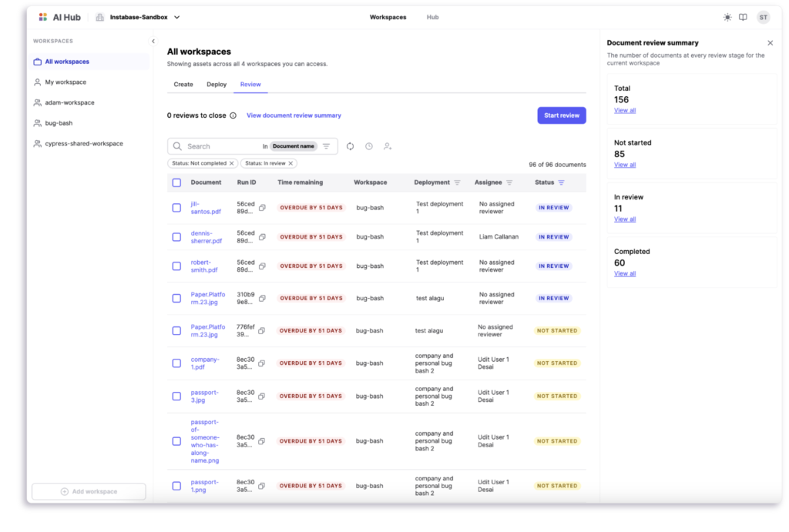Viewport: 789px width, 532px height.
Task: Click View all under Not started
Action: [x=624, y=165]
